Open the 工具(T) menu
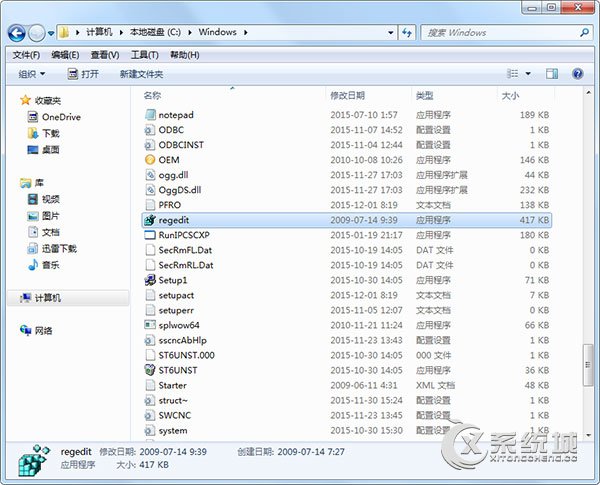Viewport: 600px width, 485px height. [145, 55]
